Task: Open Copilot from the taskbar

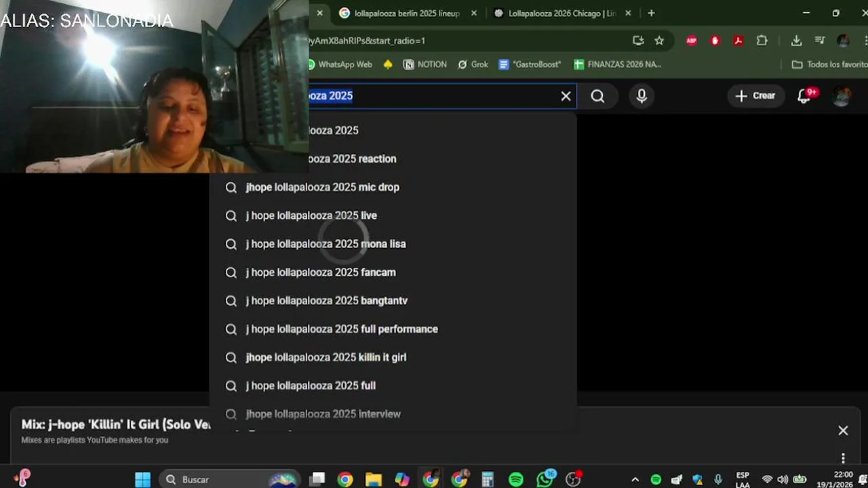Action: coord(402,479)
